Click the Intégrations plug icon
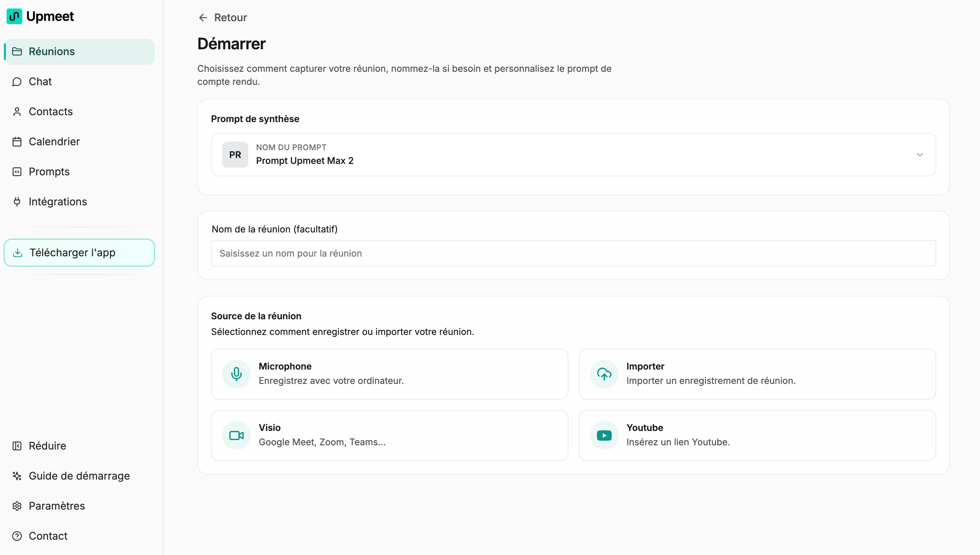Image resolution: width=980 pixels, height=555 pixels. pos(17,202)
